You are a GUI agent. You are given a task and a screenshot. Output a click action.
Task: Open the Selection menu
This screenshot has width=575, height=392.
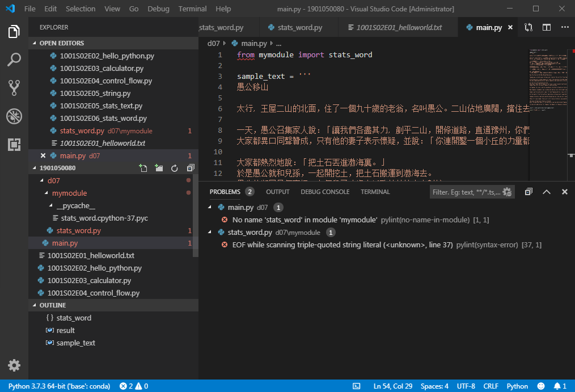coord(81,9)
